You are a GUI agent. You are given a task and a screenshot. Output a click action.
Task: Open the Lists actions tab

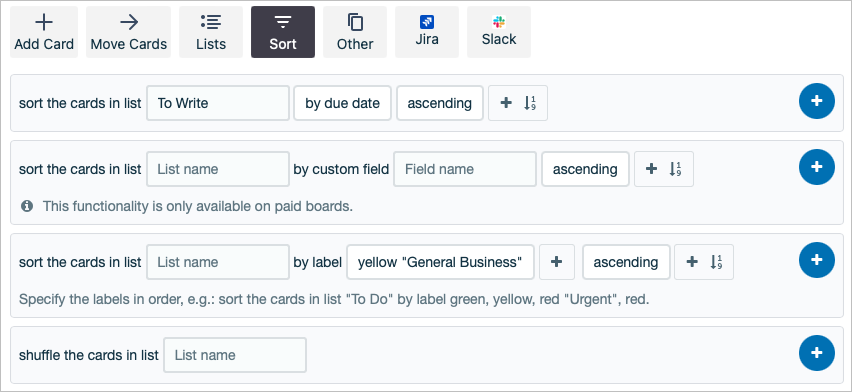point(211,32)
